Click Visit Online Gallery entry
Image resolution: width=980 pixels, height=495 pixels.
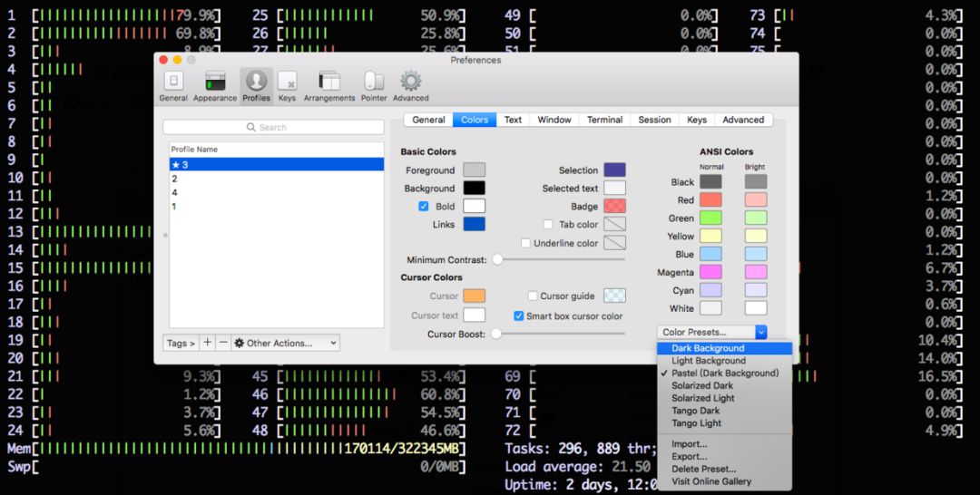[x=724, y=481]
